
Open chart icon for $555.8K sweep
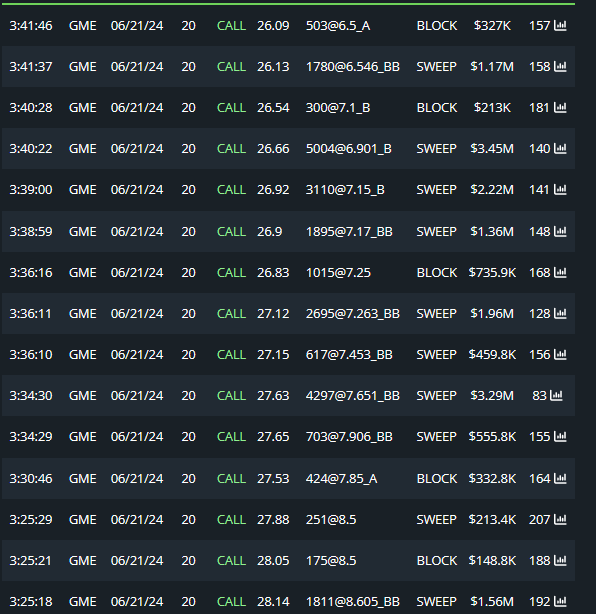tap(560, 437)
